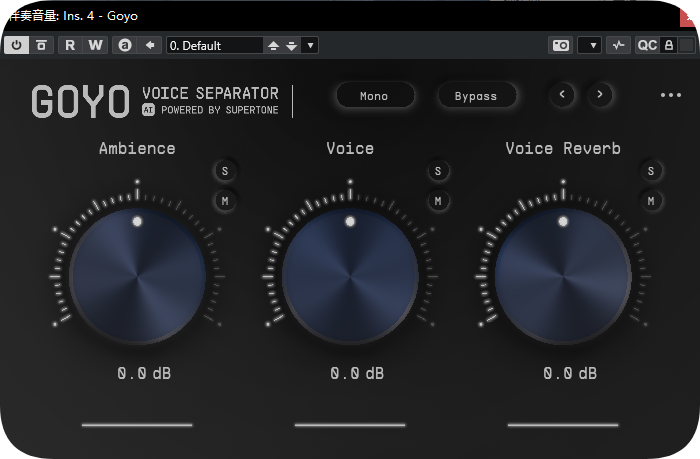Open dropdown beside the snapshot icon
700x459 pixels.
point(589,45)
